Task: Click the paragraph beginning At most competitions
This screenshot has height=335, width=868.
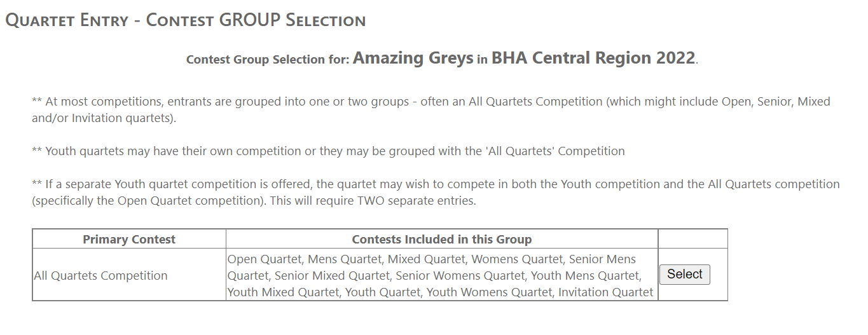Action: [x=431, y=109]
